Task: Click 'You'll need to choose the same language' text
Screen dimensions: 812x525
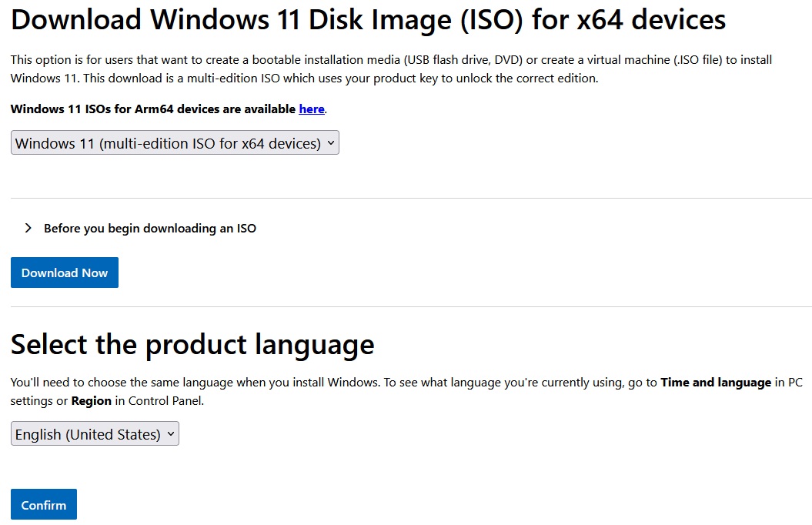Action: click(x=154, y=383)
